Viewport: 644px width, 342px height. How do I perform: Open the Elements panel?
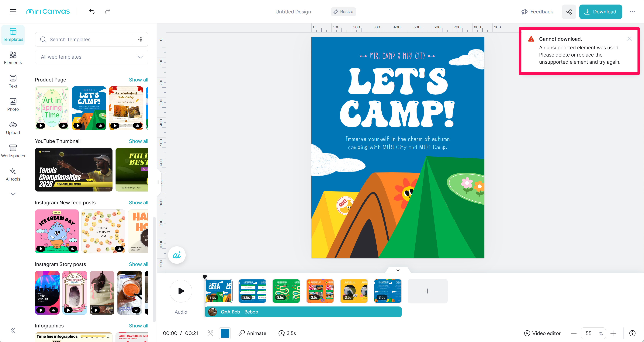click(13, 58)
